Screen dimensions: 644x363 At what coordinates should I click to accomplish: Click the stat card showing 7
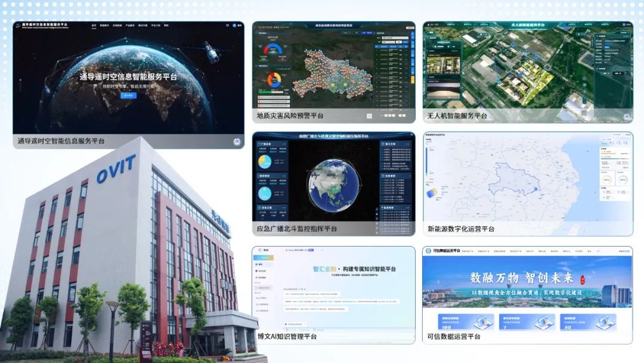(527, 323)
